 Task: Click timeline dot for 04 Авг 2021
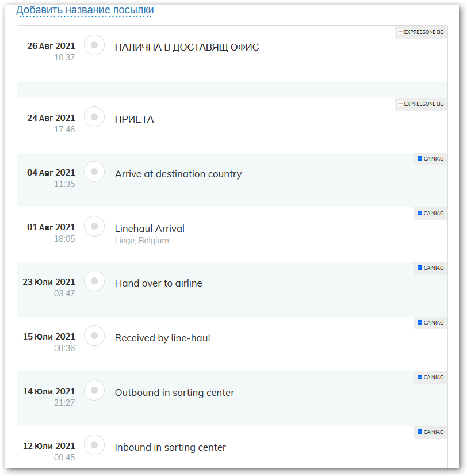[x=94, y=172]
